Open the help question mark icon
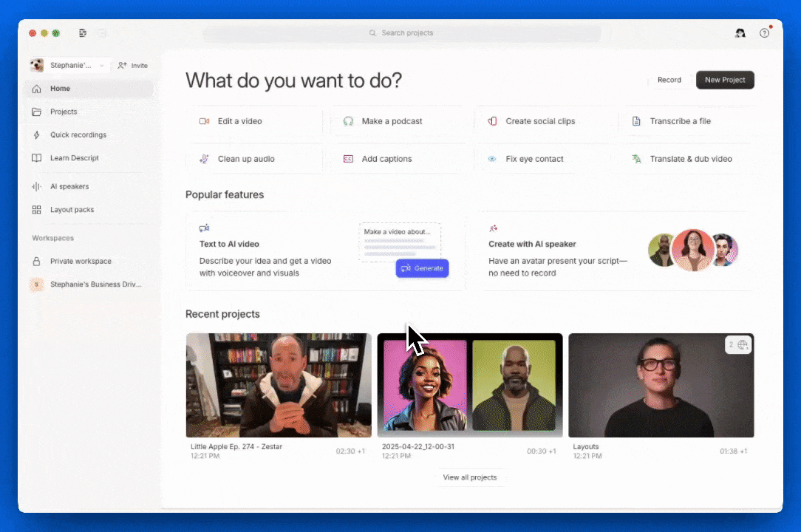This screenshot has height=532, width=801. pyautogui.click(x=764, y=33)
